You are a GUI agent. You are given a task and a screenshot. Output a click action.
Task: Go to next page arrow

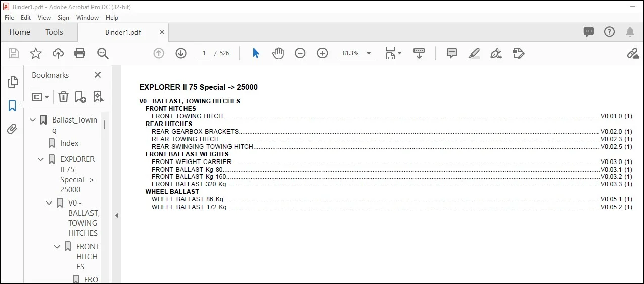(x=181, y=53)
